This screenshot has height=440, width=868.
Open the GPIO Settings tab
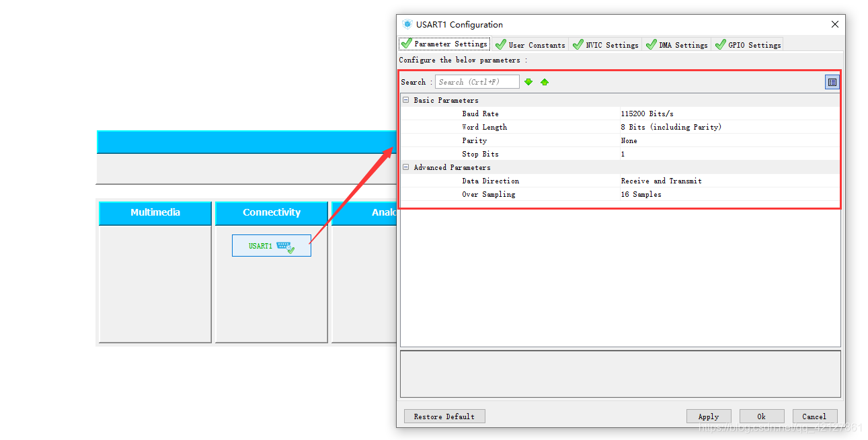click(x=748, y=45)
